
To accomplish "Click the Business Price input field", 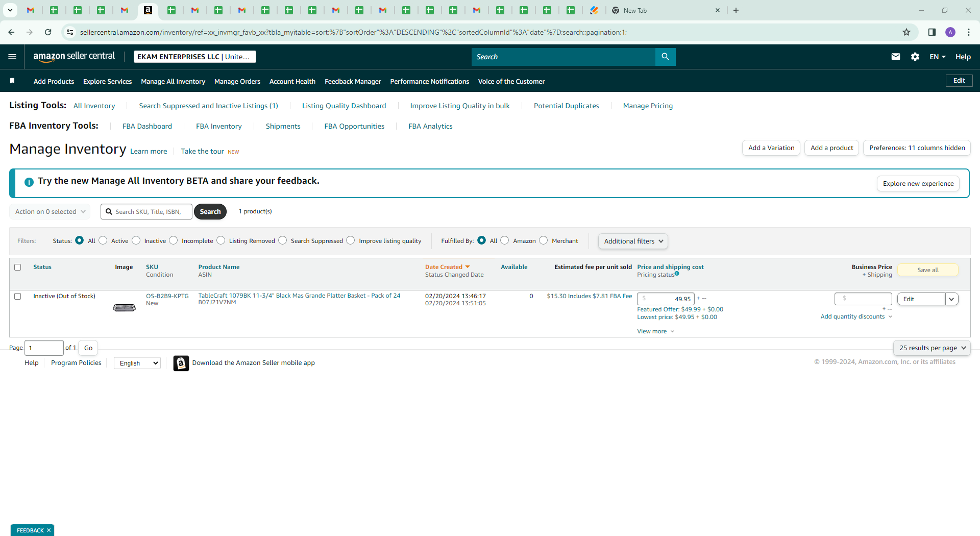I will click(x=863, y=299).
